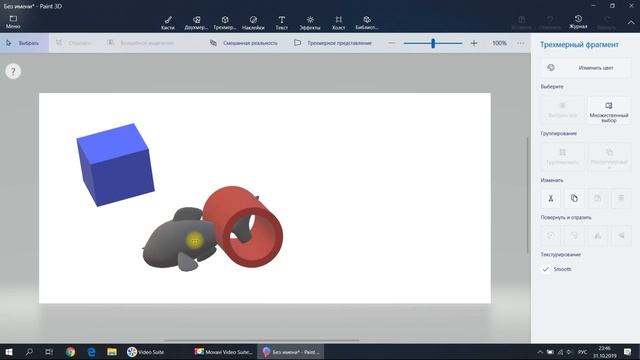Screen dimensions: 640x360
Task: Click the dimmed delete icon under Изменить
Action: (x=621, y=198)
